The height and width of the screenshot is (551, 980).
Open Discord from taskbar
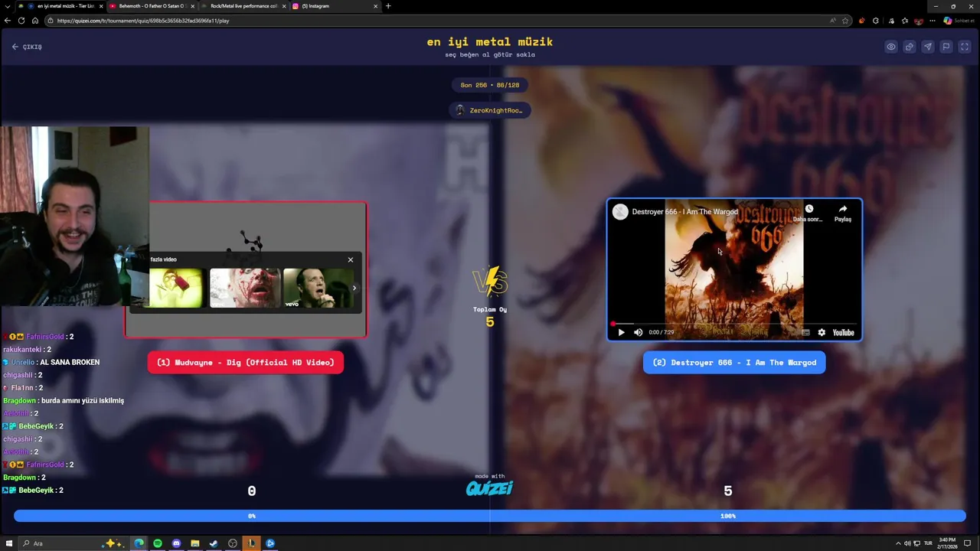pyautogui.click(x=177, y=543)
